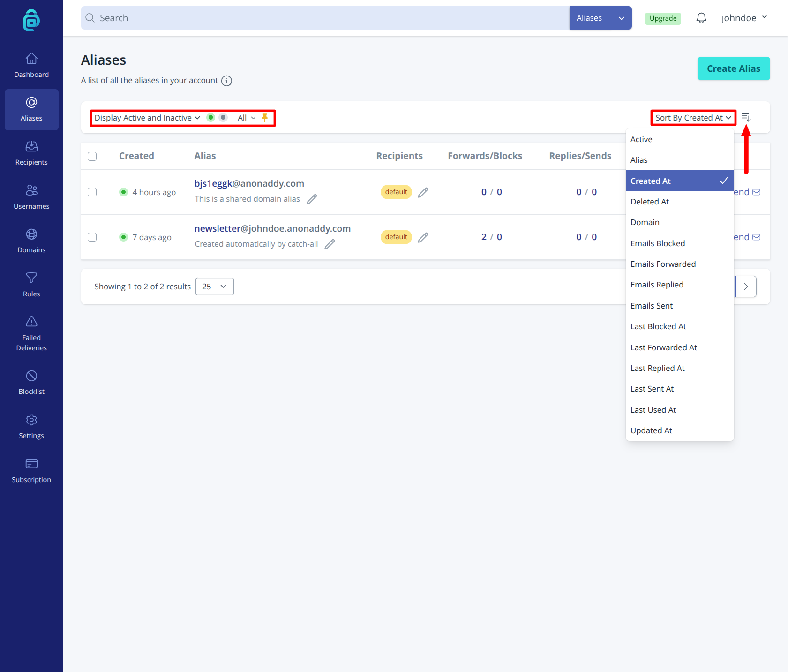Go to next results page
Image resolution: width=788 pixels, height=672 pixels.
click(x=746, y=287)
